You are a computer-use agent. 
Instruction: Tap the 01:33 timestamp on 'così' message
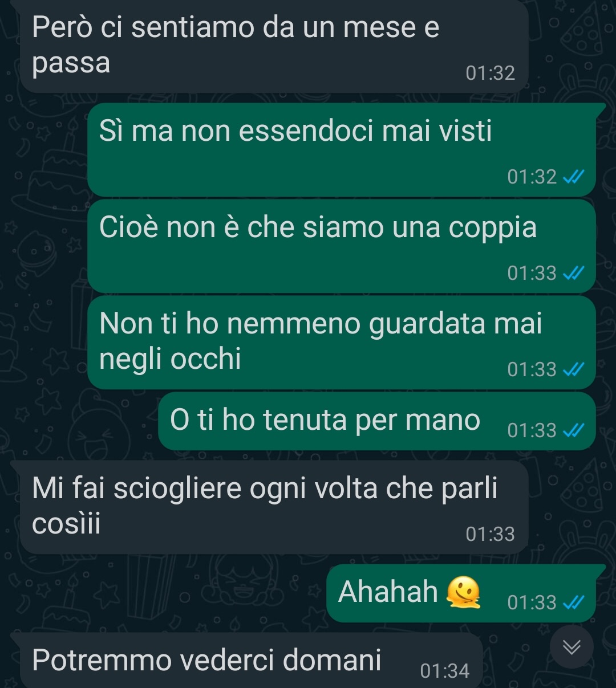coord(491,534)
